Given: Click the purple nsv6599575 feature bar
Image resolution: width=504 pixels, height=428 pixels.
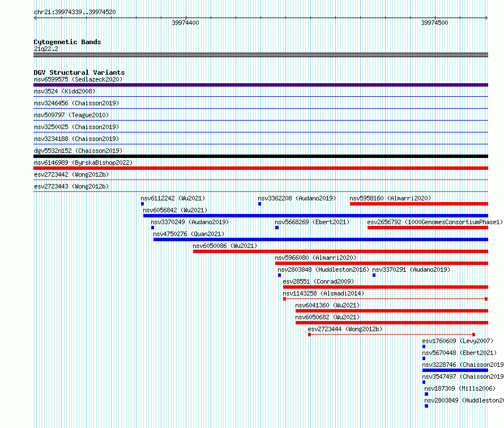Looking at the screenshot, I should [260, 85].
